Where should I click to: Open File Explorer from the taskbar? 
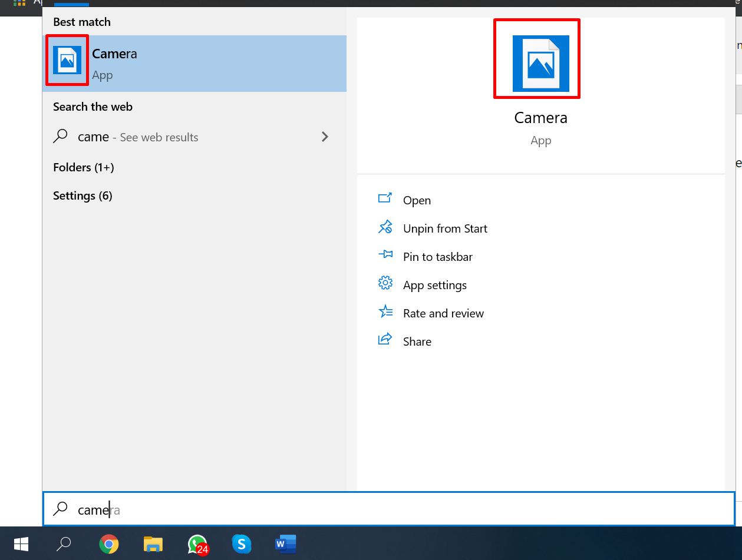tap(153, 544)
